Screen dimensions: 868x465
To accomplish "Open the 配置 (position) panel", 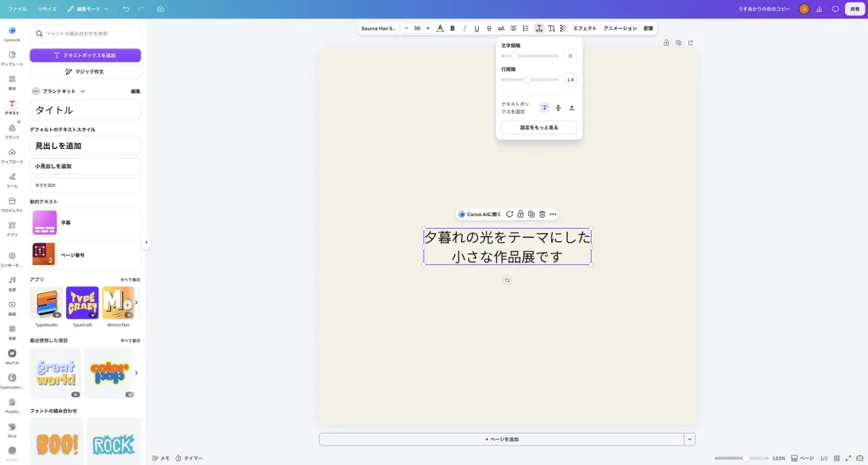I will [648, 28].
